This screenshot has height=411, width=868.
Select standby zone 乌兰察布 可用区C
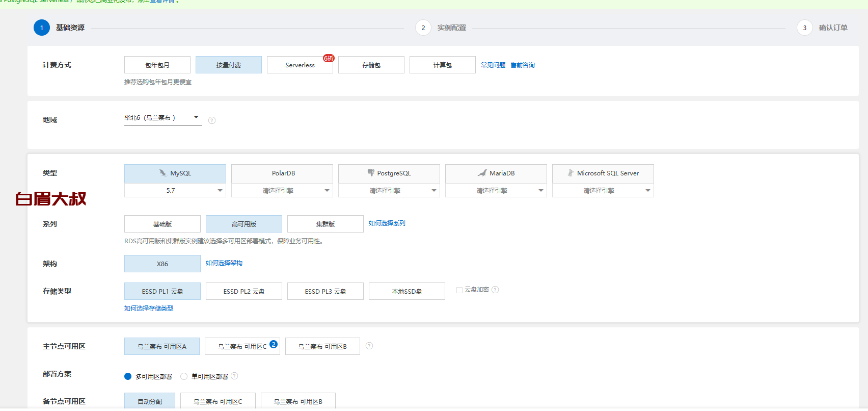[x=218, y=401]
